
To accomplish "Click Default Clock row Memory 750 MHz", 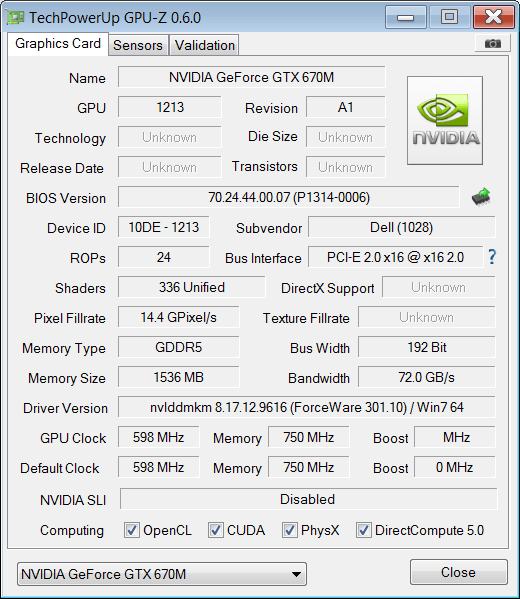I will 309,467.
